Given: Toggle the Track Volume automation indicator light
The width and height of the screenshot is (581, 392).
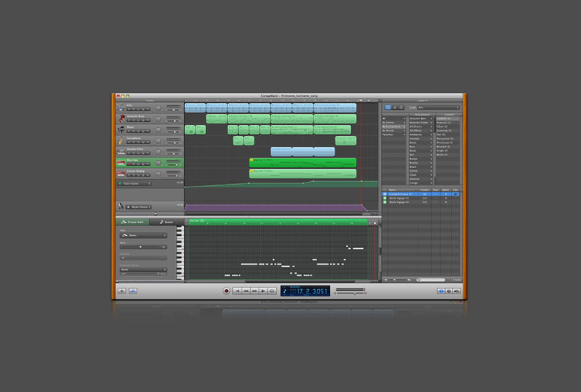Looking at the screenshot, I should 119,184.
